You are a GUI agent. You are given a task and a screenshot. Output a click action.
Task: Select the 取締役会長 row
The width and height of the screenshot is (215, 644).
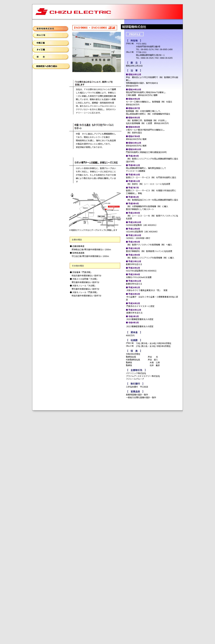(x=142, y=357)
